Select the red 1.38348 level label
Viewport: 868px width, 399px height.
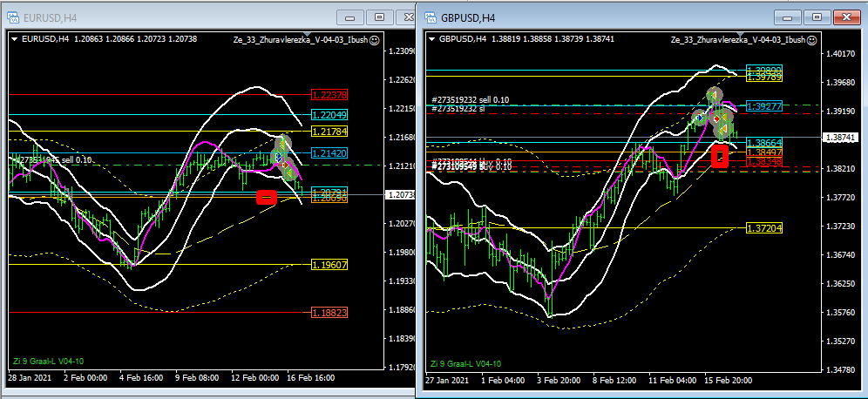764,161
